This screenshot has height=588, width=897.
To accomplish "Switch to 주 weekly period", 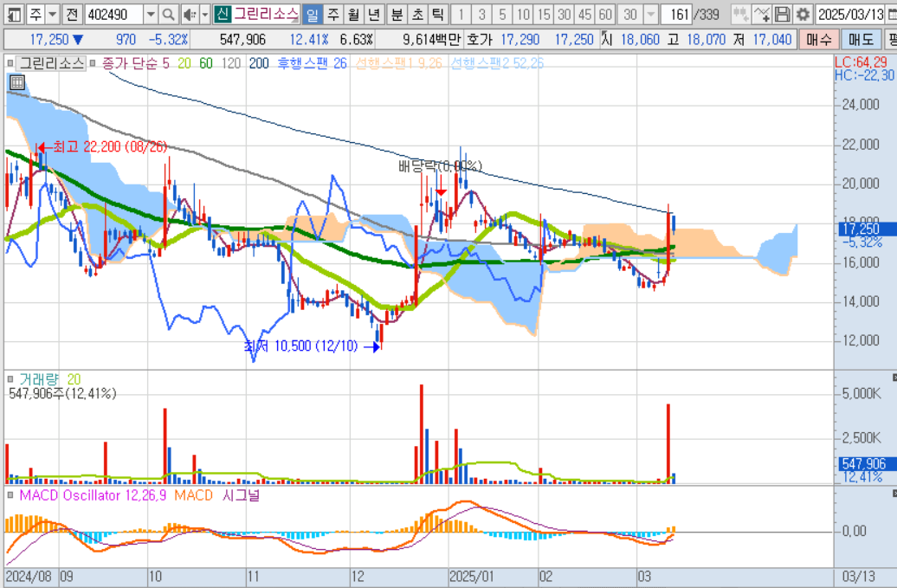I will tap(333, 14).
